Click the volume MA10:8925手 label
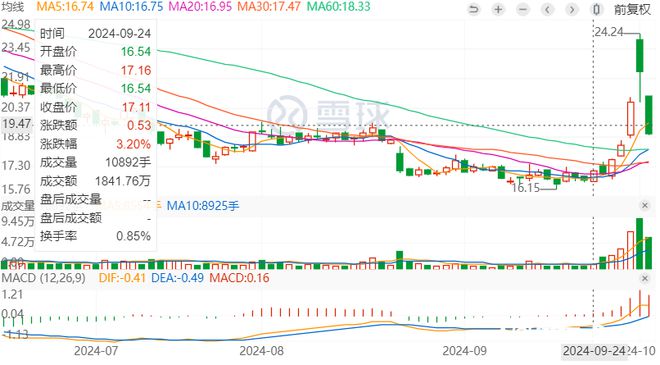Image resolution: width=660 pixels, height=365 pixels. coord(203,205)
